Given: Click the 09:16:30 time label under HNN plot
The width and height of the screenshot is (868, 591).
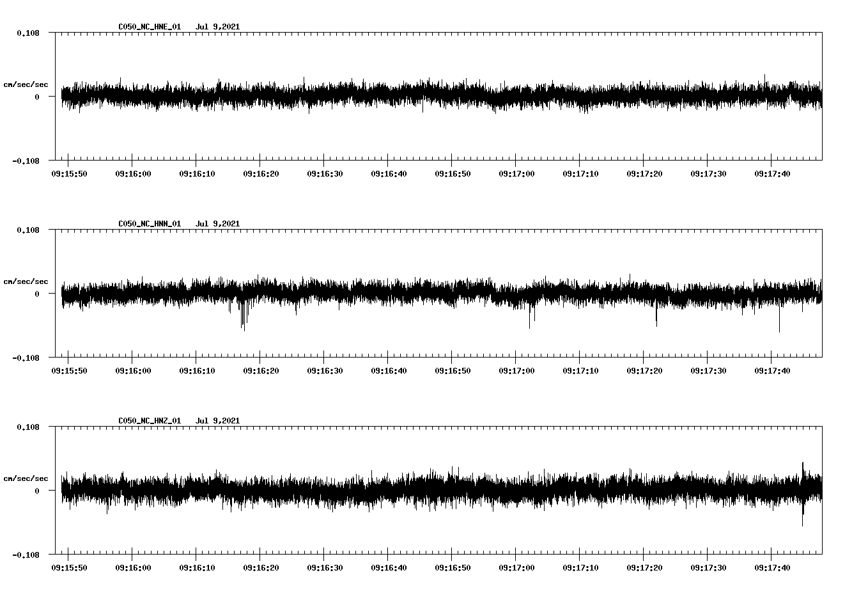Looking at the screenshot, I should [x=325, y=371].
